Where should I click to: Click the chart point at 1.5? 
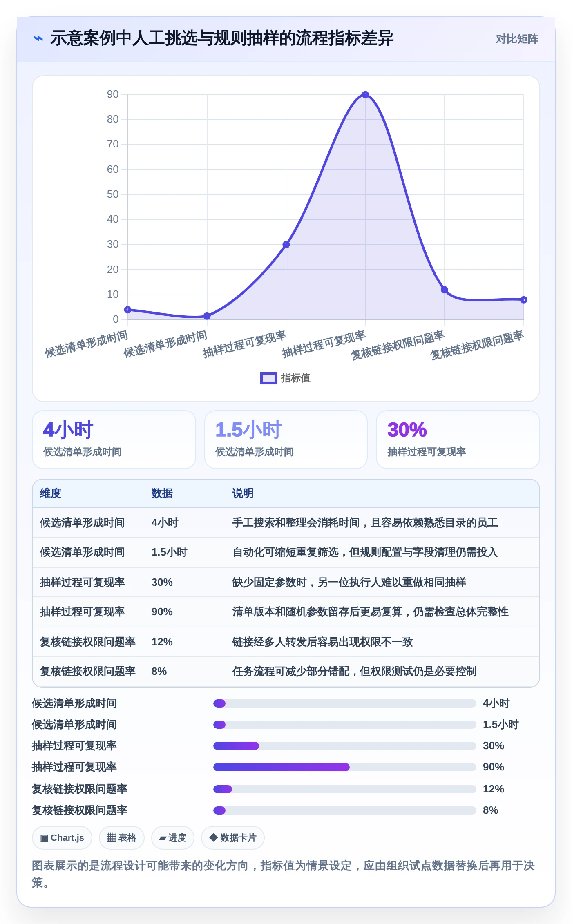pyautogui.click(x=207, y=316)
